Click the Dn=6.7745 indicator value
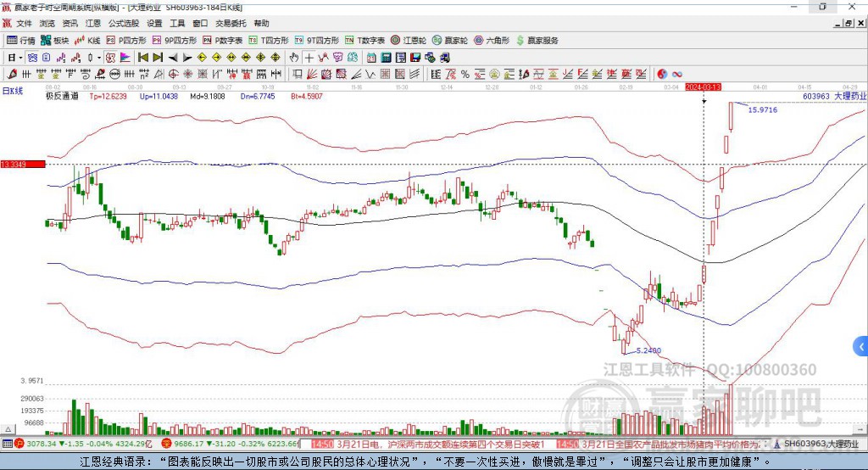 click(258, 96)
